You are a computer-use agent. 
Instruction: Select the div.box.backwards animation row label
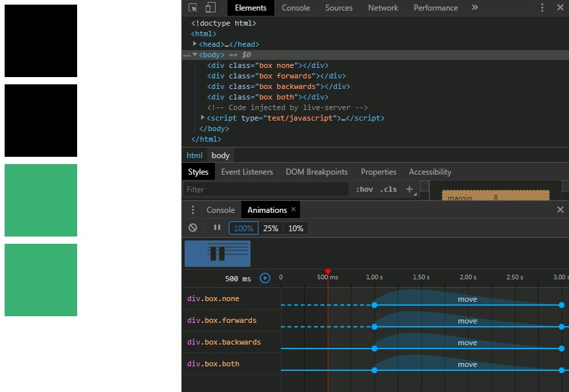[x=224, y=343]
